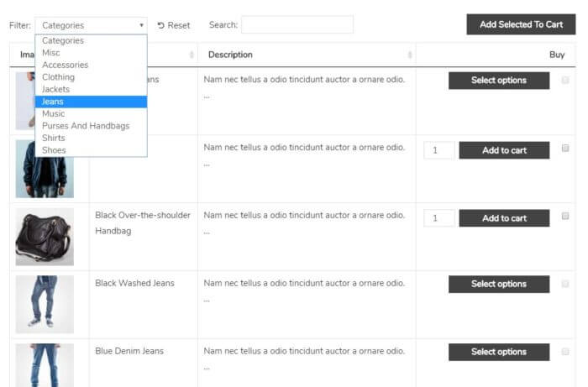Viewport: 588px width, 387px height.
Task: Open the Blue Denim Jeans product image
Action: (x=45, y=365)
